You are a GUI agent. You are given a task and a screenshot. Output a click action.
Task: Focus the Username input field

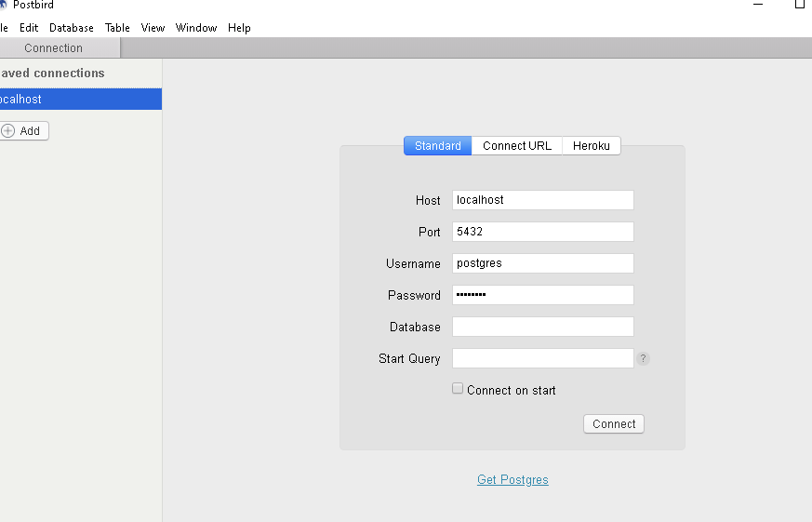pos(542,263)
